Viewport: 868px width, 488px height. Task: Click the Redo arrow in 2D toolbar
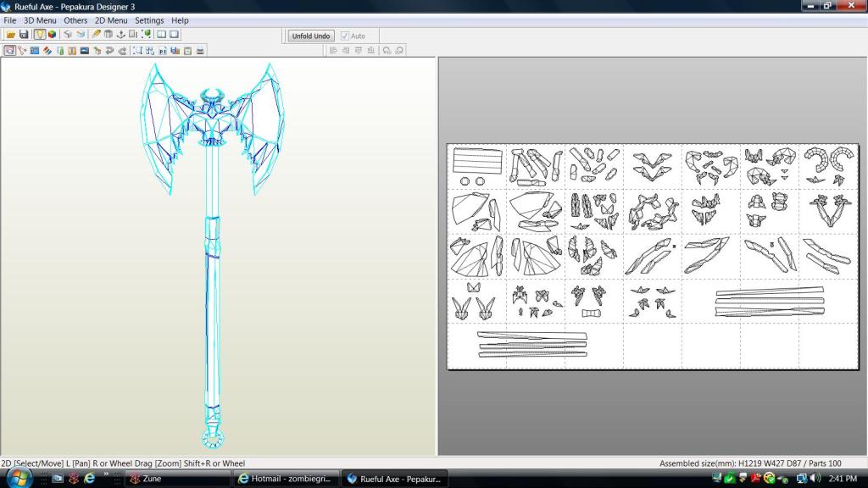(x=122, y=50)
